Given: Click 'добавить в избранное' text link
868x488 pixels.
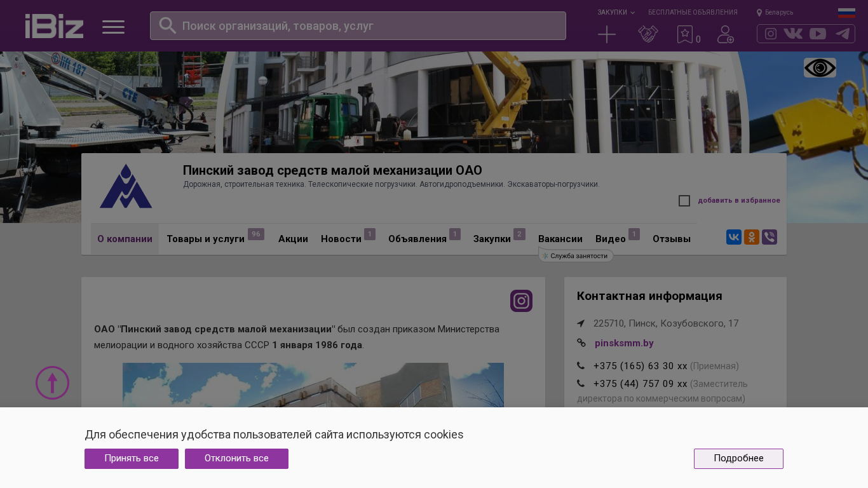Looking at the screenshot, I should [x=739, y=201].
